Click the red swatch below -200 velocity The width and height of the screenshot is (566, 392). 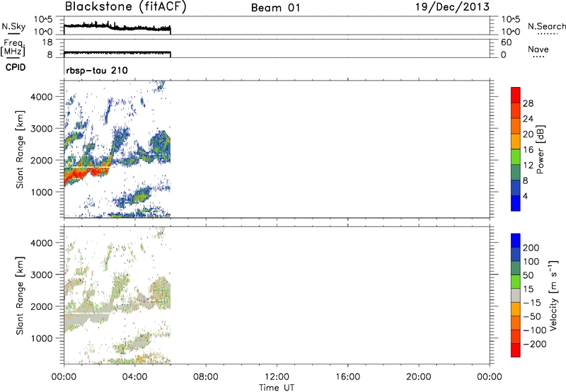516,350
